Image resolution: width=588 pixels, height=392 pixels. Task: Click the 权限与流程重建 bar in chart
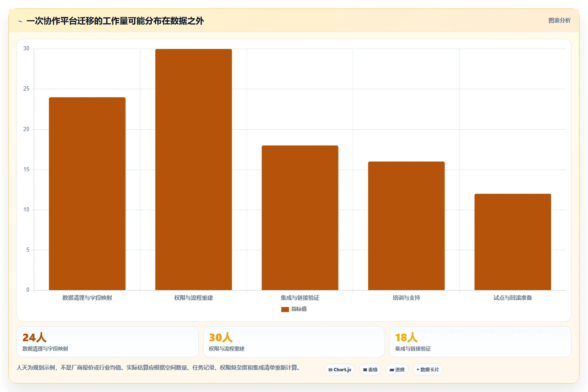point(193,170)
